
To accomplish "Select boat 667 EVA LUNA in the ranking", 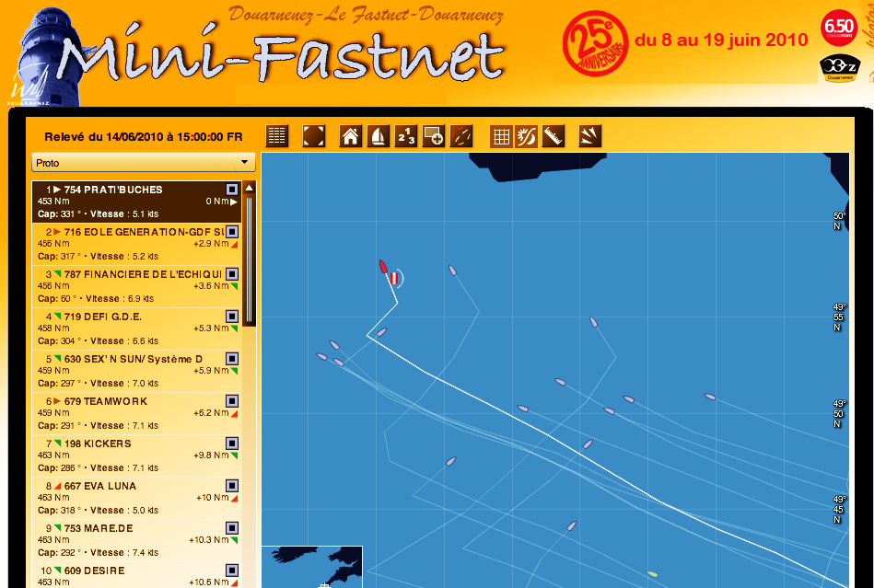I will point(136,498).
